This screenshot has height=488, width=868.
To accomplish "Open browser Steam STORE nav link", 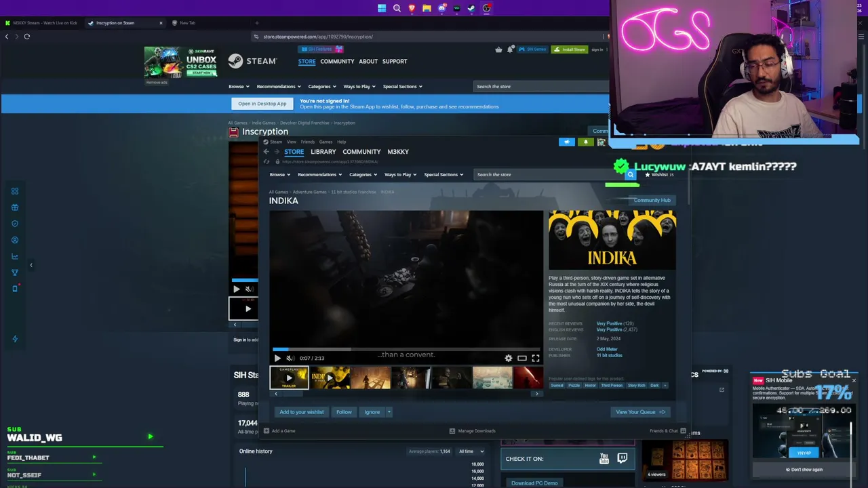I will pos(307,62).
